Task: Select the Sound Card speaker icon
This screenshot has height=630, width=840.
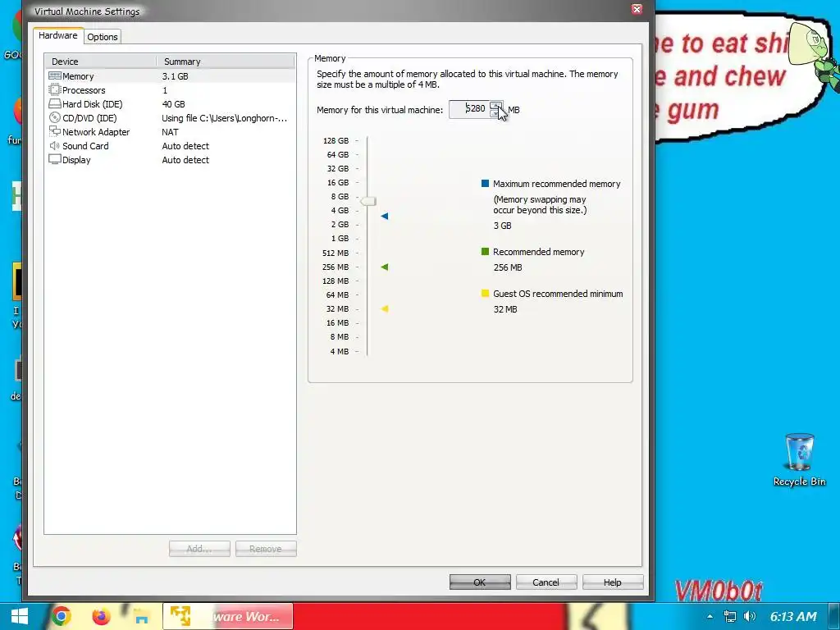Action: (55, 146)
